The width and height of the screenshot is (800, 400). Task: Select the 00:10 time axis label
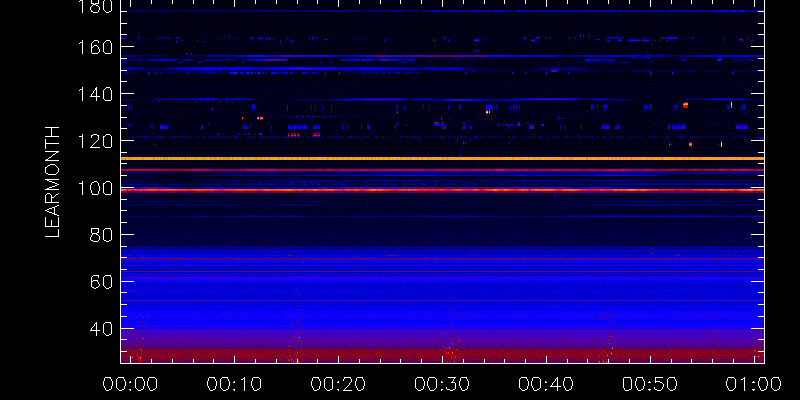click(x=234, y=384)
